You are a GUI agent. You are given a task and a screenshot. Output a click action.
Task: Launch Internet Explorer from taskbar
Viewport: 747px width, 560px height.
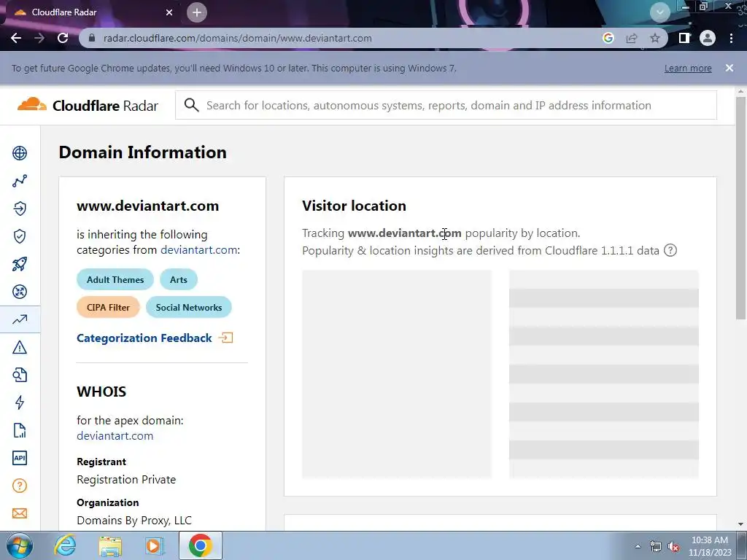coord(65,546)
